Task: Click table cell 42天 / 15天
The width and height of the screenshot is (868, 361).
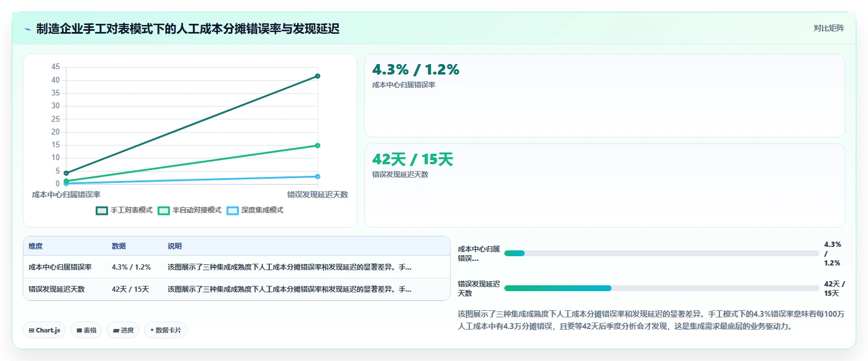Action: [131, 289]
